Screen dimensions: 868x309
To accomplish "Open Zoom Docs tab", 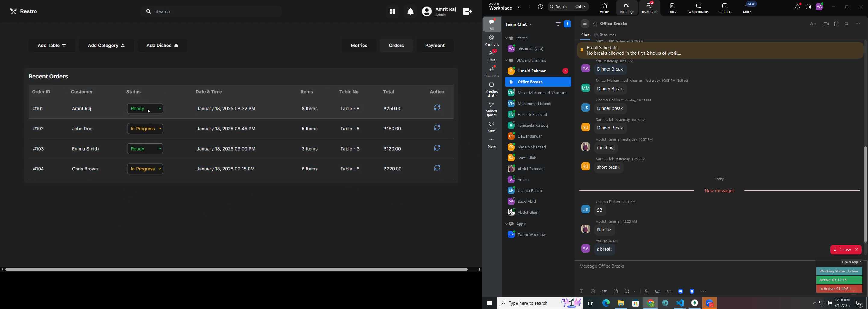I will pyautogui.click(x=672, y=8).
